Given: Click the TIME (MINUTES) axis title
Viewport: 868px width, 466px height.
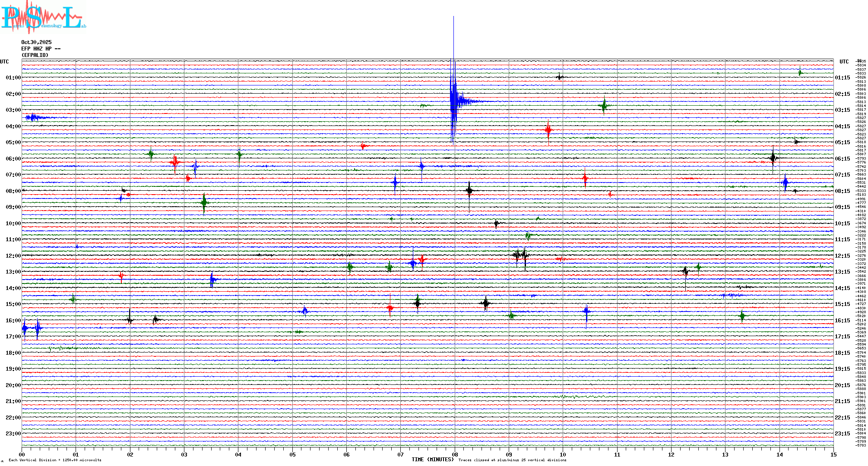Looking at the screenshot, I should point(433,460).
